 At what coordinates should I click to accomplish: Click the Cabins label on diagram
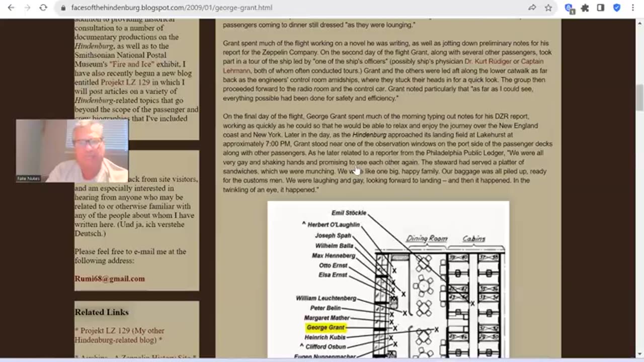(473, 238)
